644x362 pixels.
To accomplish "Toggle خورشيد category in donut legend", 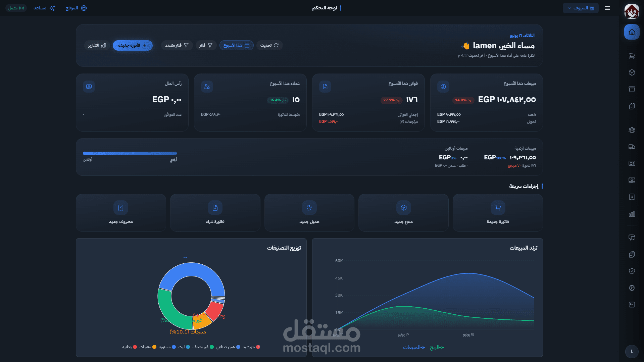I will 251,347.
